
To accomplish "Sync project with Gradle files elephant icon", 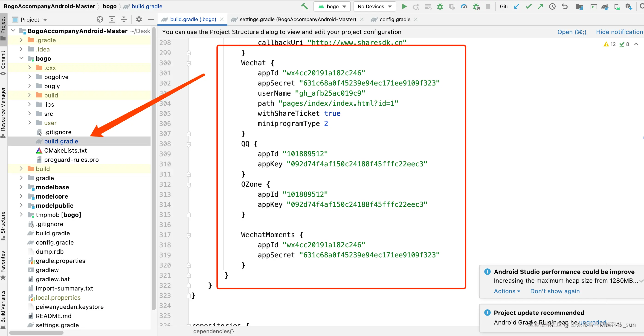I will 605,6.
